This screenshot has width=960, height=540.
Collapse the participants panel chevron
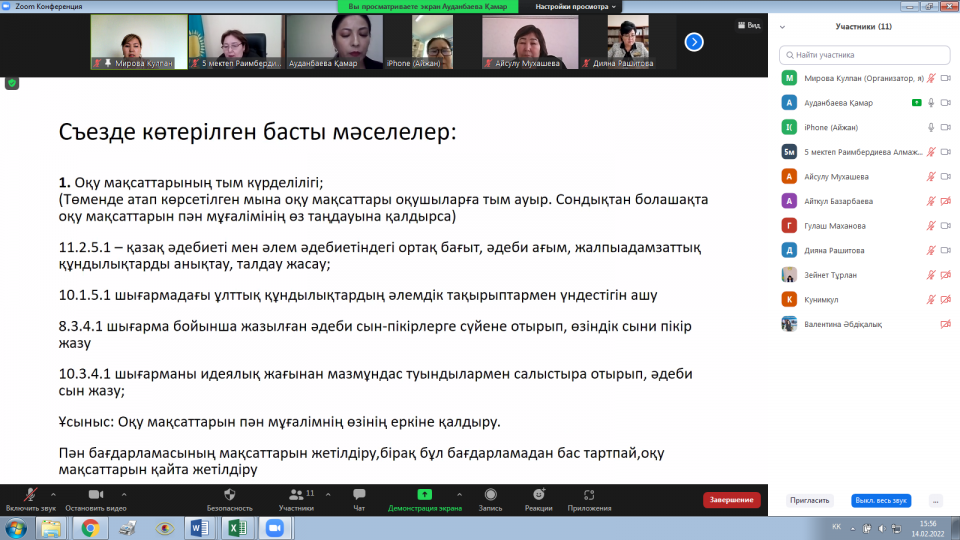click(x=783, y=27)
